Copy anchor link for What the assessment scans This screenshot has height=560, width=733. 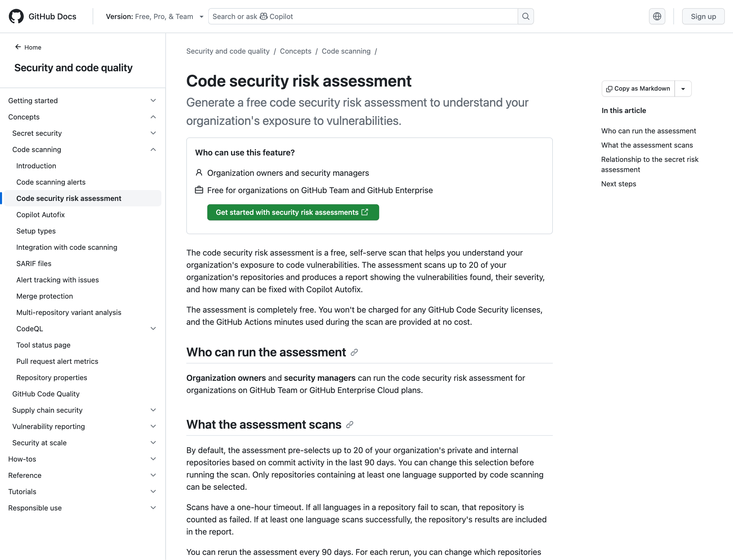350,425
